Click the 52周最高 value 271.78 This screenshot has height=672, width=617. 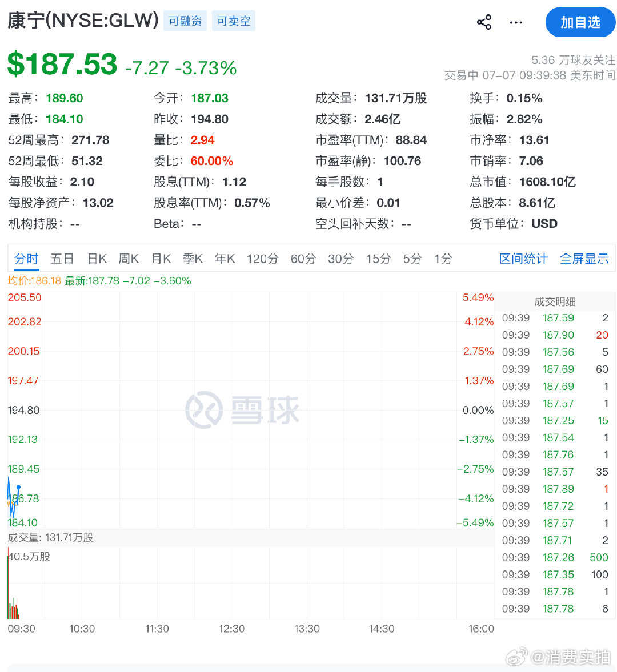[x=90, y=140]
